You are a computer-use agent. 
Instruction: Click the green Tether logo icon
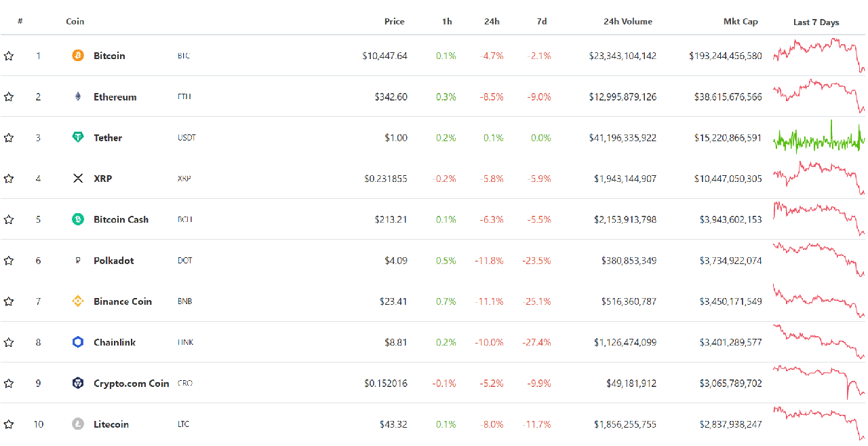click(x=78, y=137)
